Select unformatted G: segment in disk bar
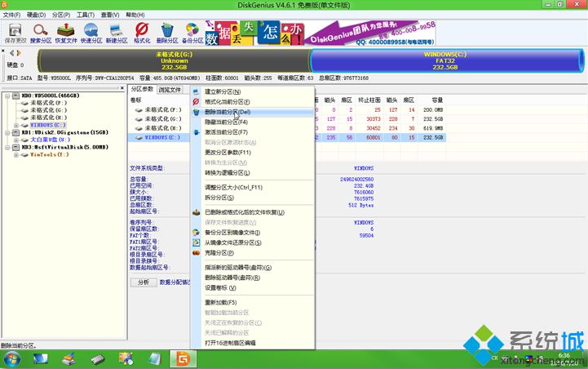The image size is (588, 369). click(174, 60)
